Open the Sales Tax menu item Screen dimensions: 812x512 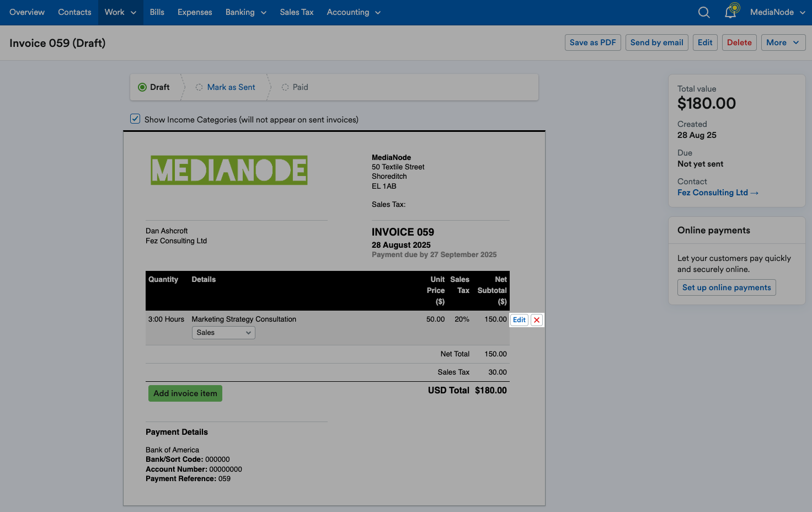[x=297, y=12]
